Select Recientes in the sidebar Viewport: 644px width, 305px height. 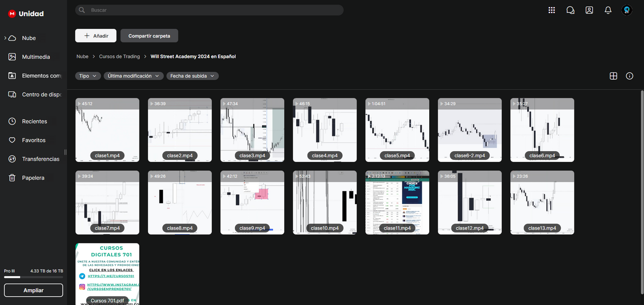pos(33,121)
